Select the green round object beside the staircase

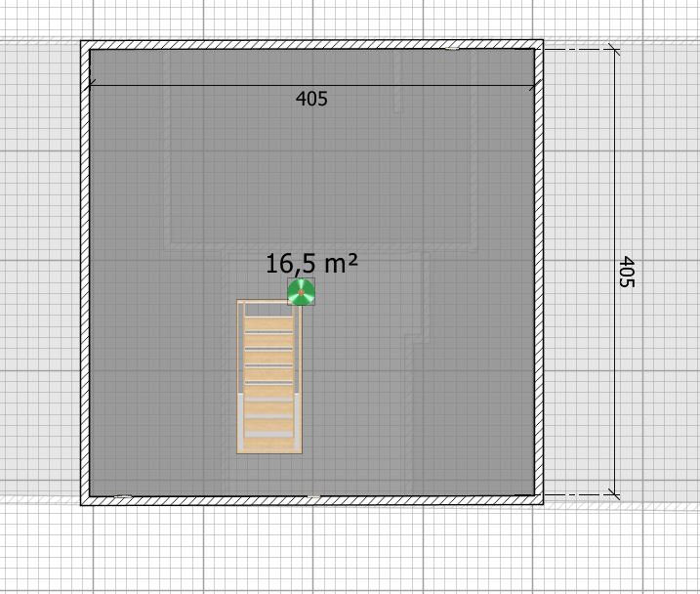click(301, 291)
